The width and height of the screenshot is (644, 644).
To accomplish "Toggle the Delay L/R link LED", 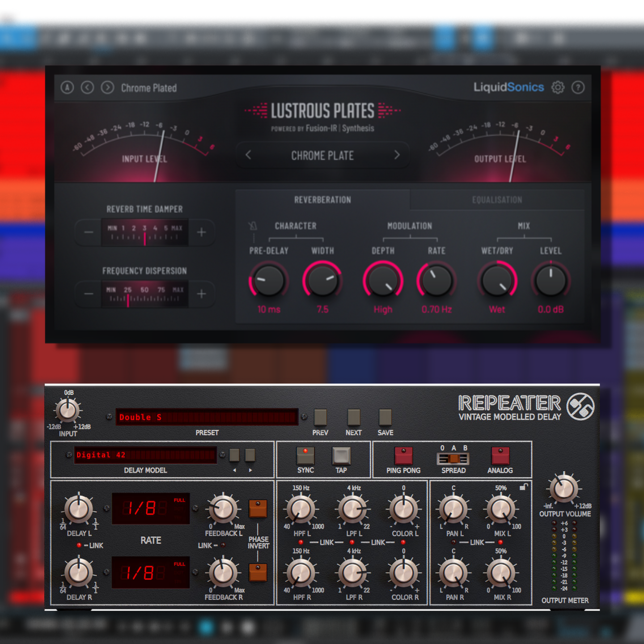I will coord(79,545).
